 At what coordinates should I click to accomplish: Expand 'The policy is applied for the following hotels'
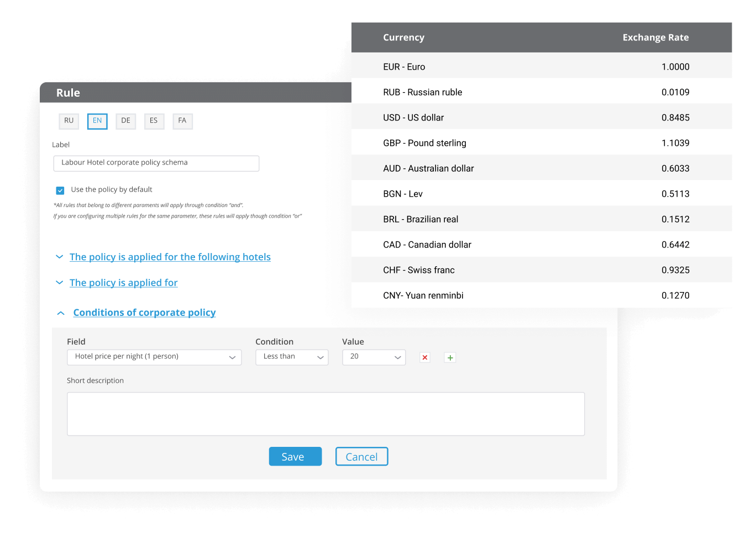[x=170, y=257]
